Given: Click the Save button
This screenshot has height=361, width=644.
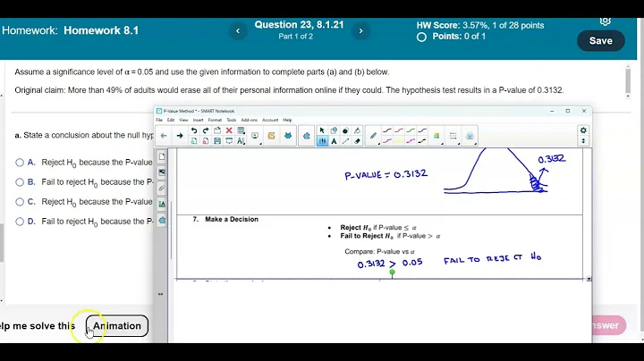Looking at the screenshot, I should point(601,40).
